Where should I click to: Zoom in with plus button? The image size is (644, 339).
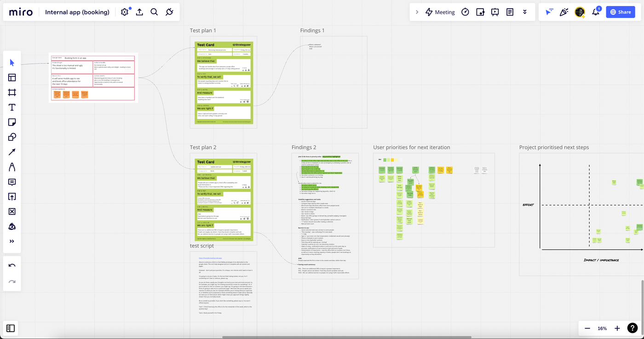617,328
